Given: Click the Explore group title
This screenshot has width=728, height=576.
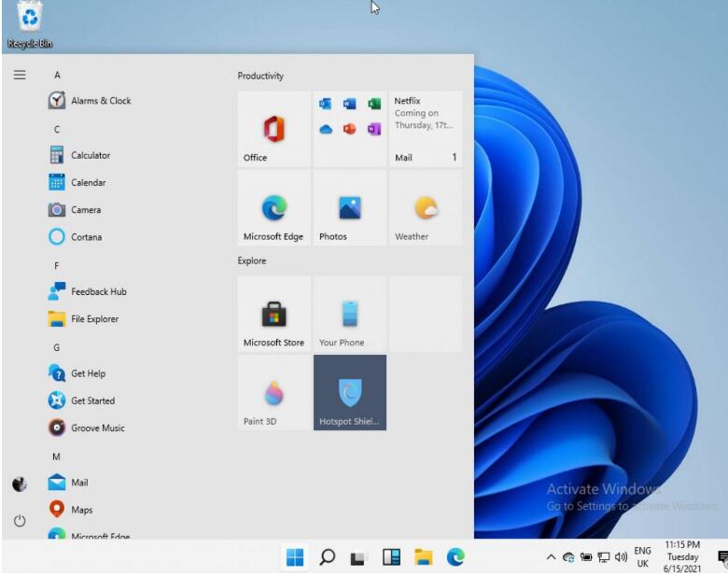Looking at the screenshot, I should click(252, 260).
